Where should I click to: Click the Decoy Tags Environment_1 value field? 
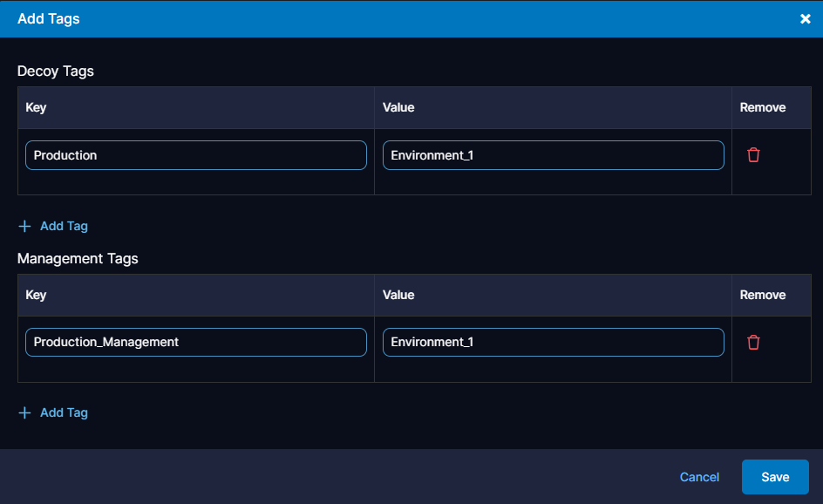[x=553, y=155]
